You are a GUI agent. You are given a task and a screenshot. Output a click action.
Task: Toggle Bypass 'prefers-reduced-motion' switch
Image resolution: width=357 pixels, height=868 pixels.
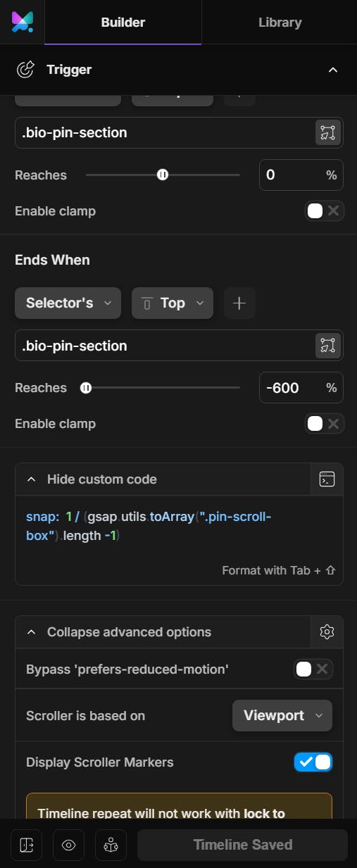[x=313, y=669]
